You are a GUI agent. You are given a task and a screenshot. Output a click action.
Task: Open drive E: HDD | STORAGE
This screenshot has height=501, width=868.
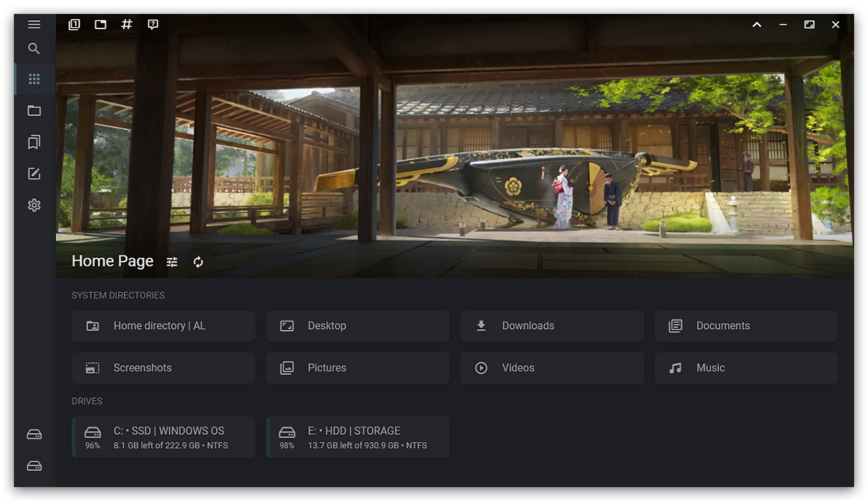357,437
